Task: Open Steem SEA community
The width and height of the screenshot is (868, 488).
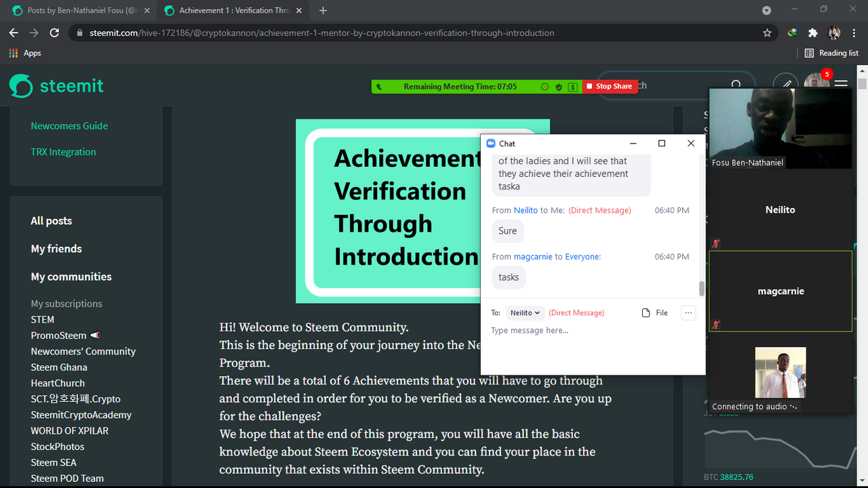Action: point(54,462)
